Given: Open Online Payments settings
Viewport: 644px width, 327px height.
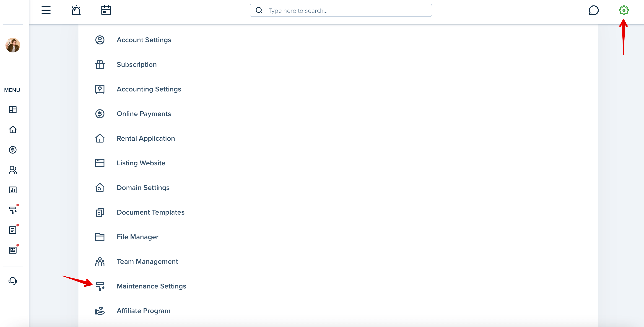Looking at the screenshot, I should pos(144,114).
